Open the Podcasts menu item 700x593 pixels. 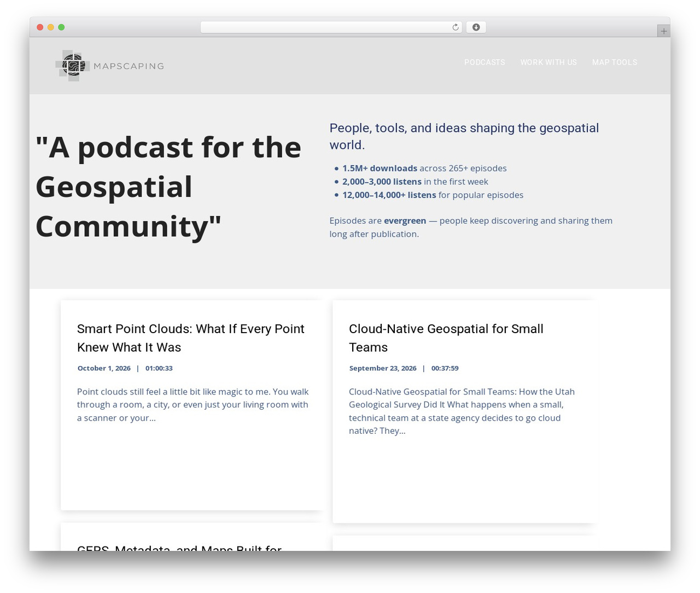[485, 62]
